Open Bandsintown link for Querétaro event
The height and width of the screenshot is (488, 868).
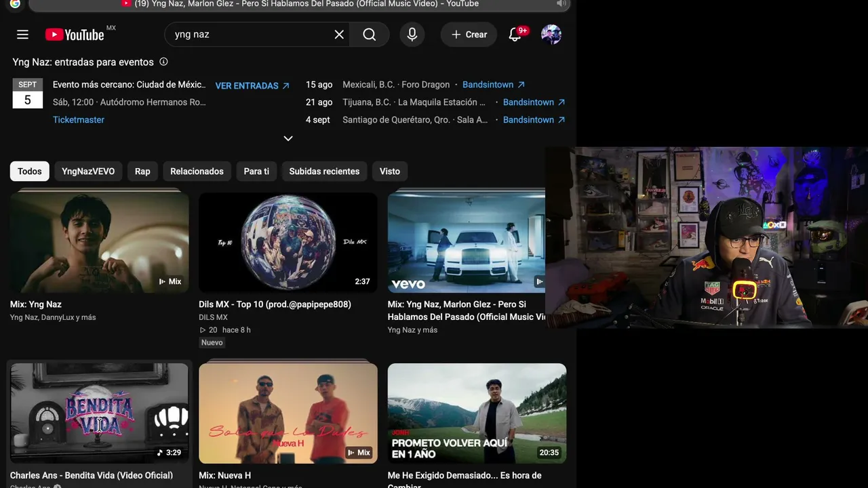coord(534,120)
